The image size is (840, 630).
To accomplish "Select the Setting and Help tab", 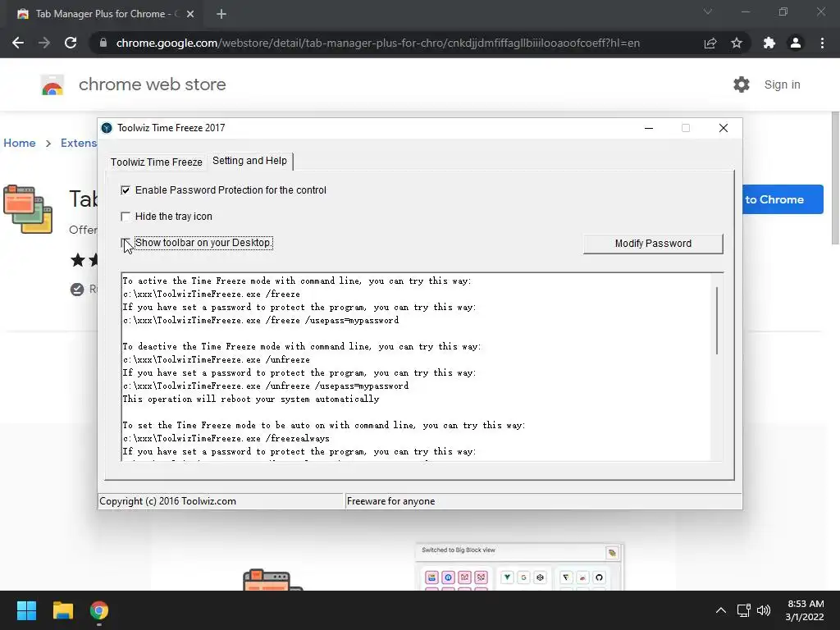I will 249,161.
